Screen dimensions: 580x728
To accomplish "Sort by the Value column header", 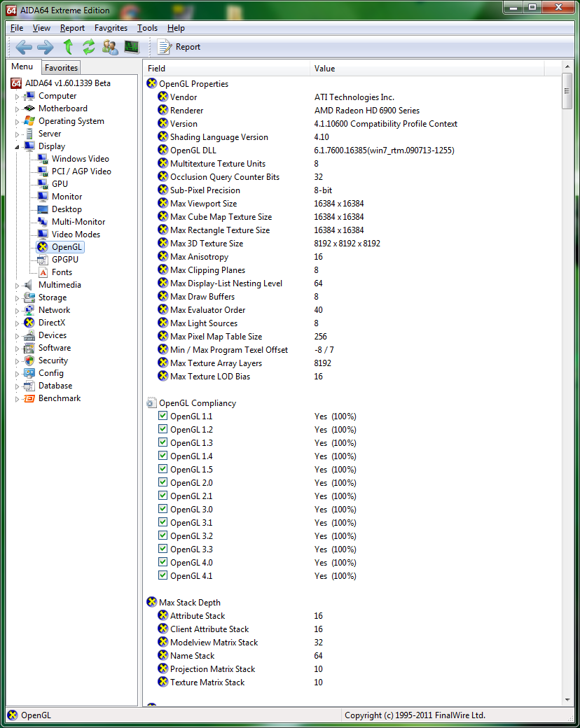I will pyautogui.click(x=427, y=69).
